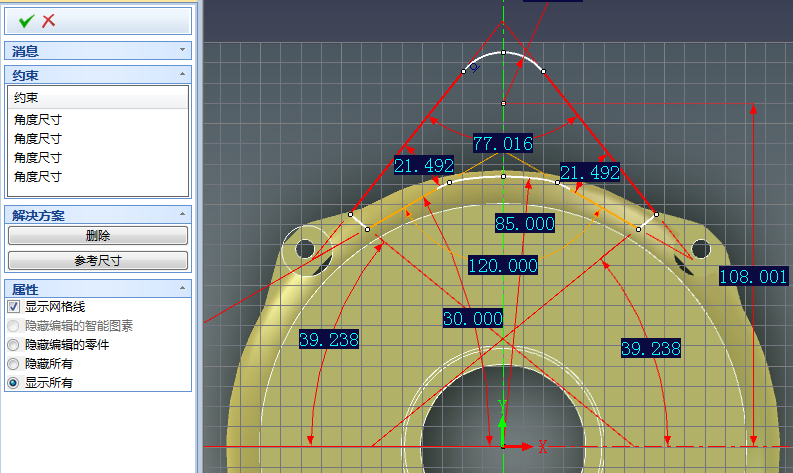Click the 108.001 vertical dimension

click(x=753, y=276)
